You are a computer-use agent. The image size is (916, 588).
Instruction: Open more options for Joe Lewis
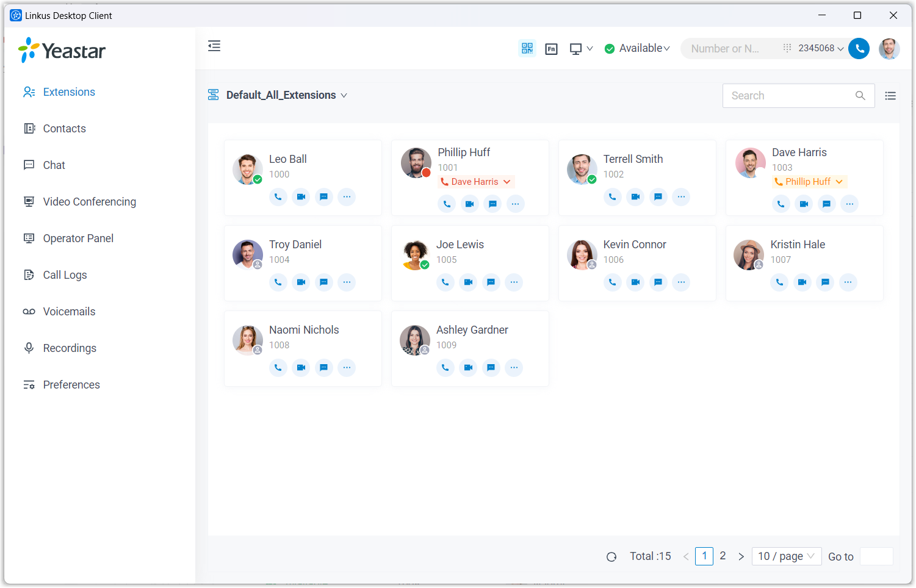[514, 282]
